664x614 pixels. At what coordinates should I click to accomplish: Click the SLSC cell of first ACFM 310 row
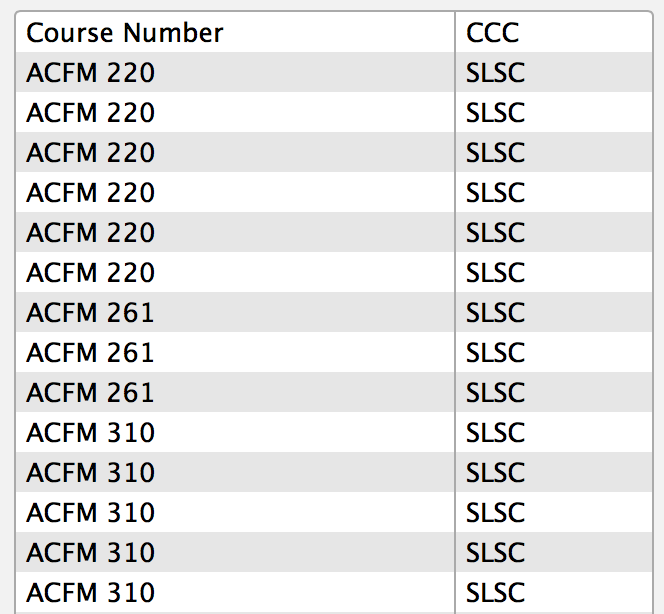click(x=554, y=432)
